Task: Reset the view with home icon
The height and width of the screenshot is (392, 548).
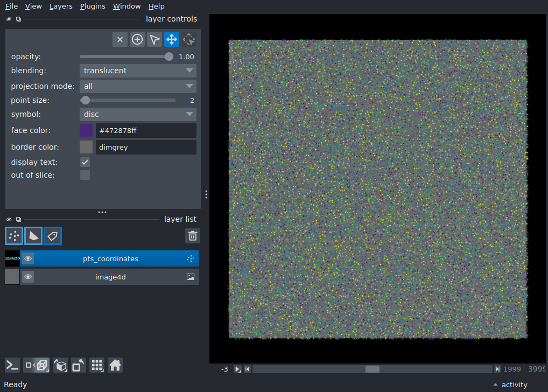Action: tap(115, 366)
